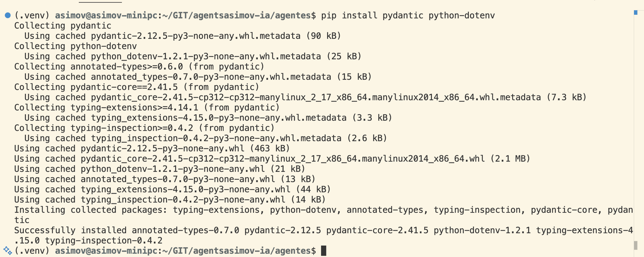The image size is (644, 257).
Task: Click the blue overview ruler marker
Action: click(x=636, y=12)
